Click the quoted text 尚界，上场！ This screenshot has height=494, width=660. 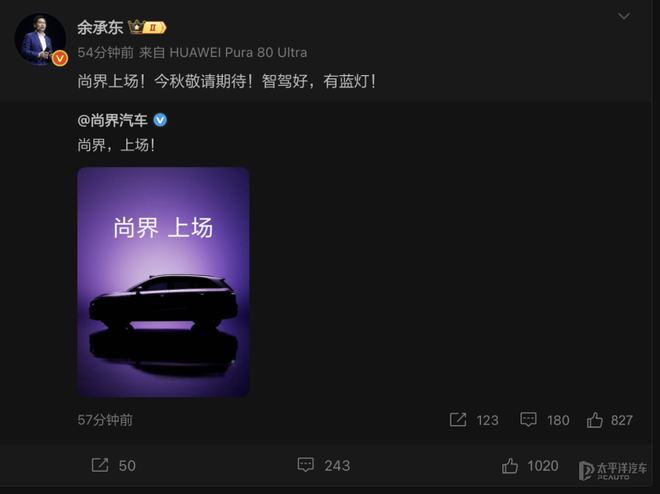point(117,145)
